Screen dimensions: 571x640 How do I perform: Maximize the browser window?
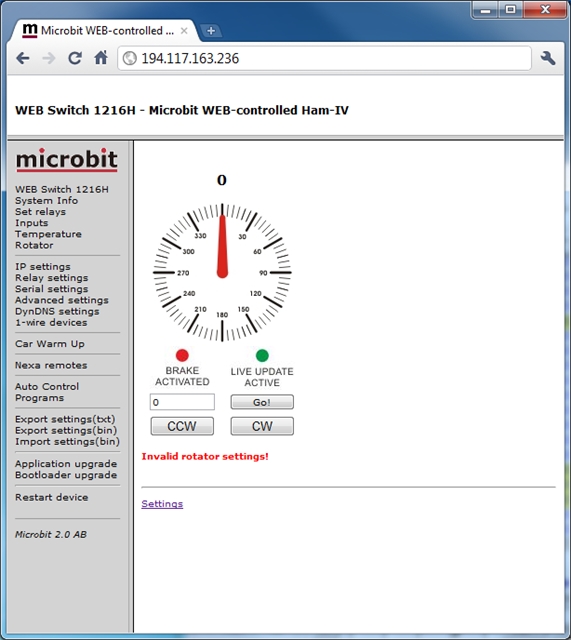[511, 10]
